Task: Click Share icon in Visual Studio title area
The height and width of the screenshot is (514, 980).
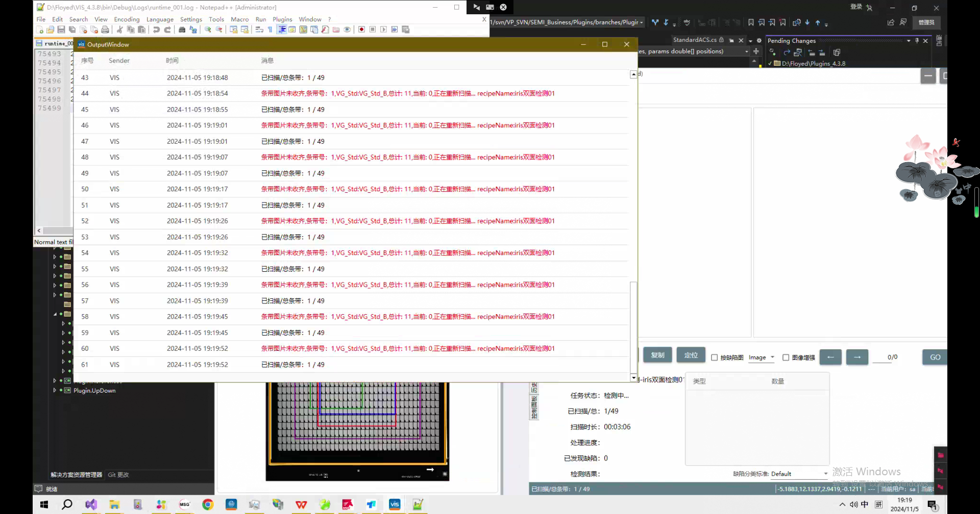Action: click(x=891, y=22)
